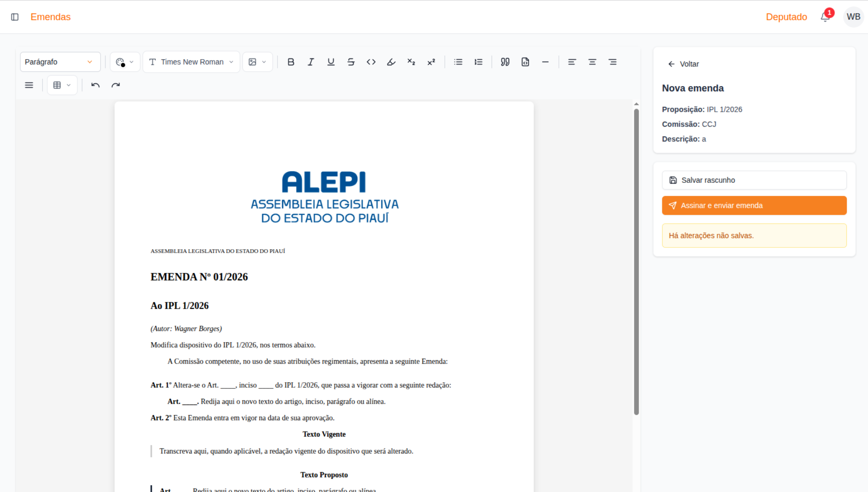Image resolution: width=868 pixels, height=492 pixels.
Task: Align text to the right
Action: pyautogui.click(x=612, y=62)
